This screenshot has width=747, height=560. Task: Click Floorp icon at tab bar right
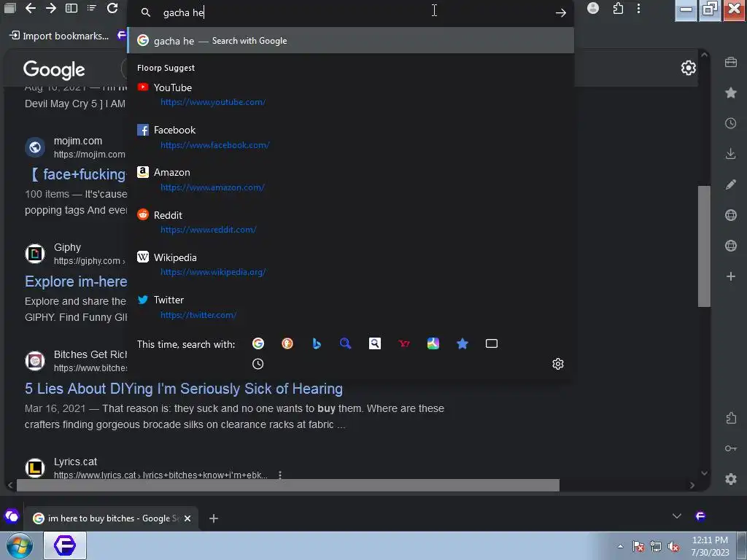coord(700,516)
